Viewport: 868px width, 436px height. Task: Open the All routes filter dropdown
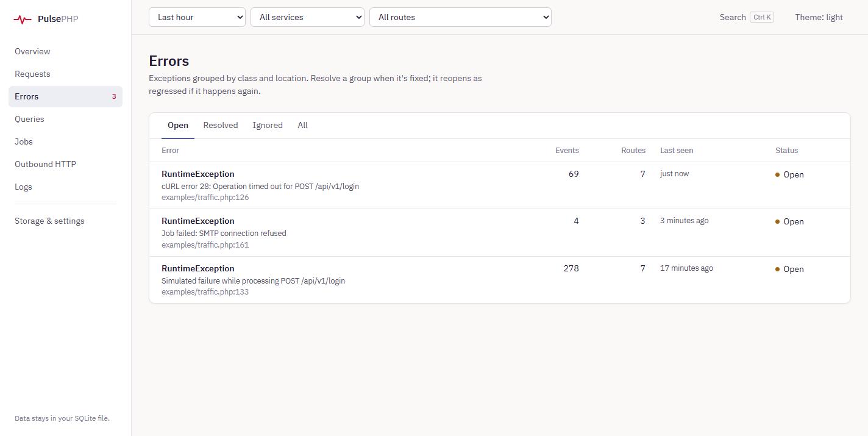click(x=460, y=17)
